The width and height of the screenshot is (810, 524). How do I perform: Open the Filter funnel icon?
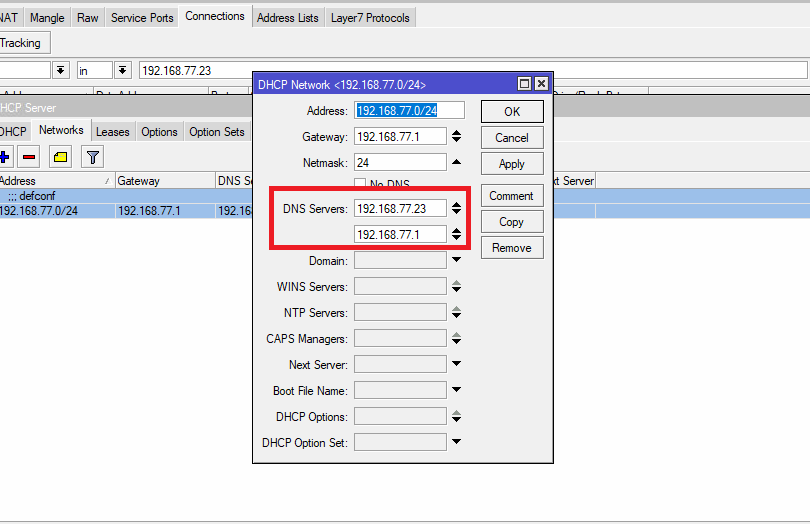pos(92,157)
